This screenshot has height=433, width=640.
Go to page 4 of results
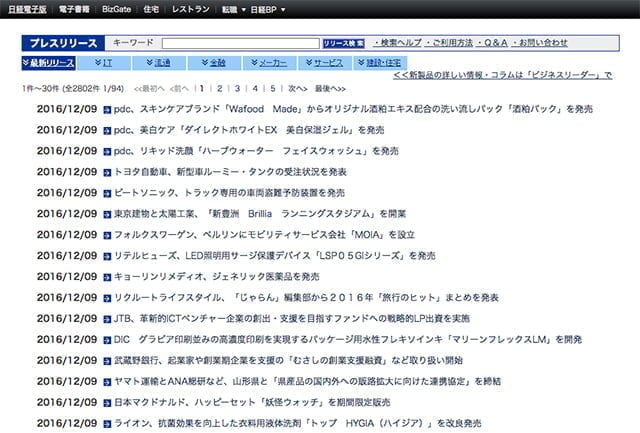click(255, 89)
